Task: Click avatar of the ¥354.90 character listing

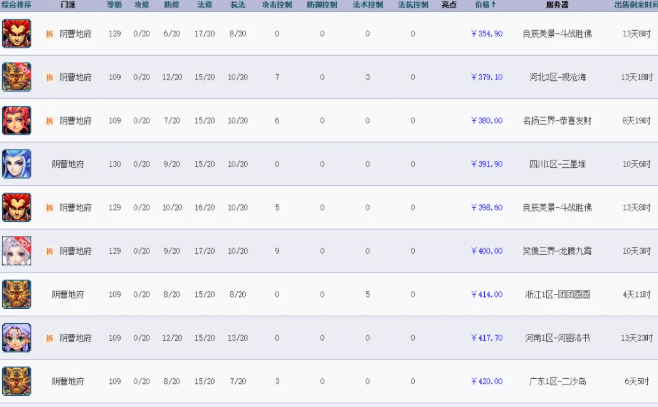Action: (16, 33)
